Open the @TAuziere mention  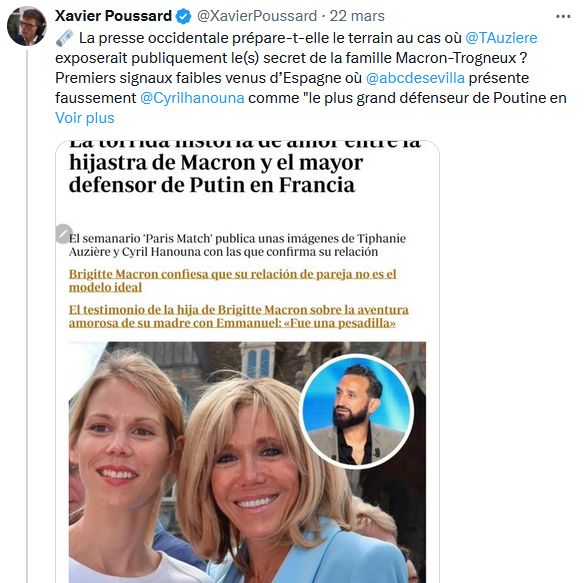tap(501, 38)
